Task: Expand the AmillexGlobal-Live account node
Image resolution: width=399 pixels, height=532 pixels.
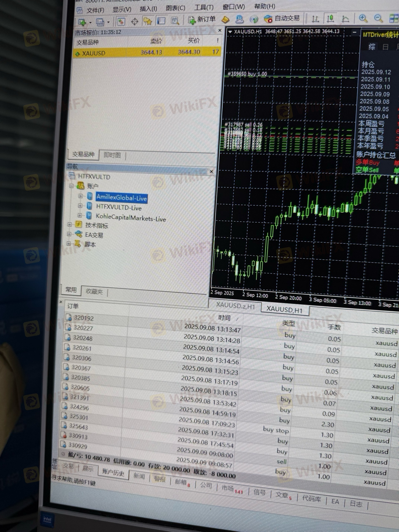Action: (x=81, y=196)
